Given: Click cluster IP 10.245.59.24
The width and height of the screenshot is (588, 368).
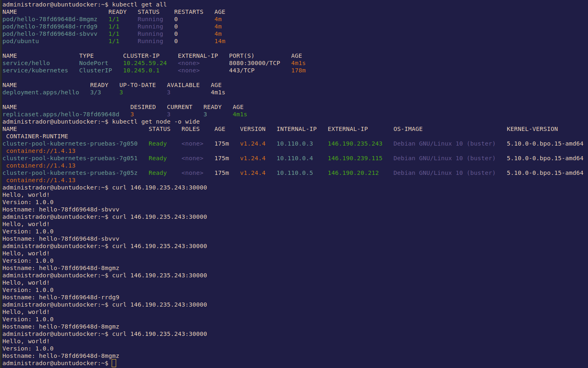Looking at the screenshot, I should (145, 63).
